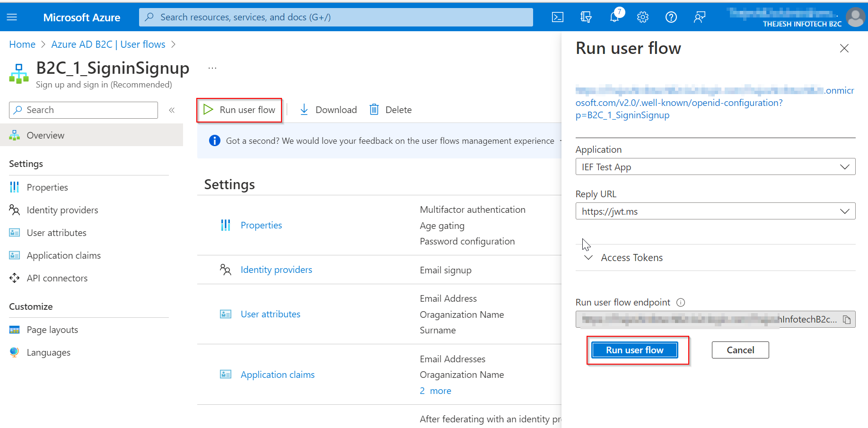
Task: Open the User attributes link in Settings list
Action: coord(271,314)
